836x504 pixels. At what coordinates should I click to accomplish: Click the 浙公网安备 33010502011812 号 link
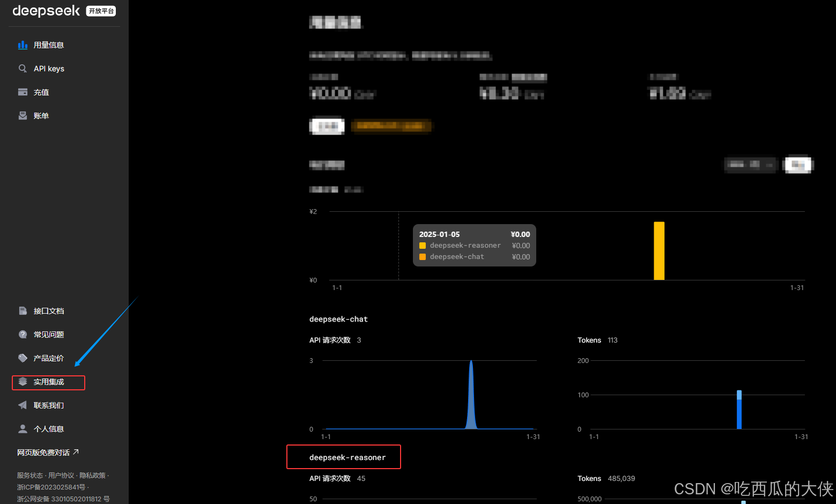pyautogui.click(x=63, y=499)
